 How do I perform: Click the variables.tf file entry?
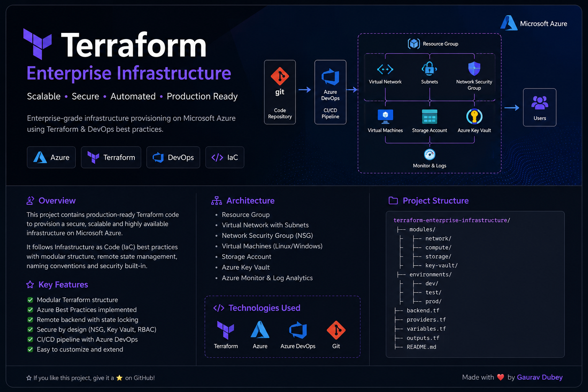click(426, 329)
